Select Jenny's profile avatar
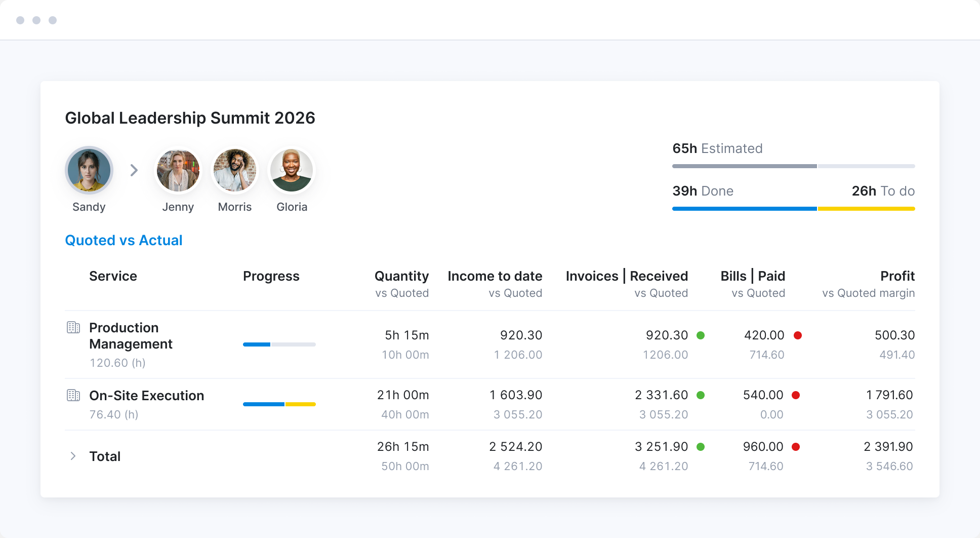 point(178,170)
